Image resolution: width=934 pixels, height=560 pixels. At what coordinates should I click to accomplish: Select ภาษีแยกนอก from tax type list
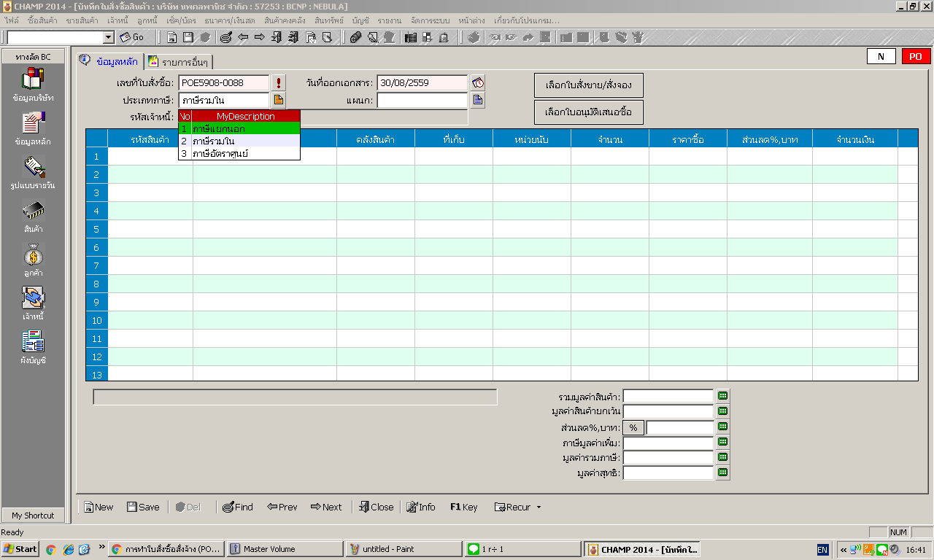[x=239, y=128]
